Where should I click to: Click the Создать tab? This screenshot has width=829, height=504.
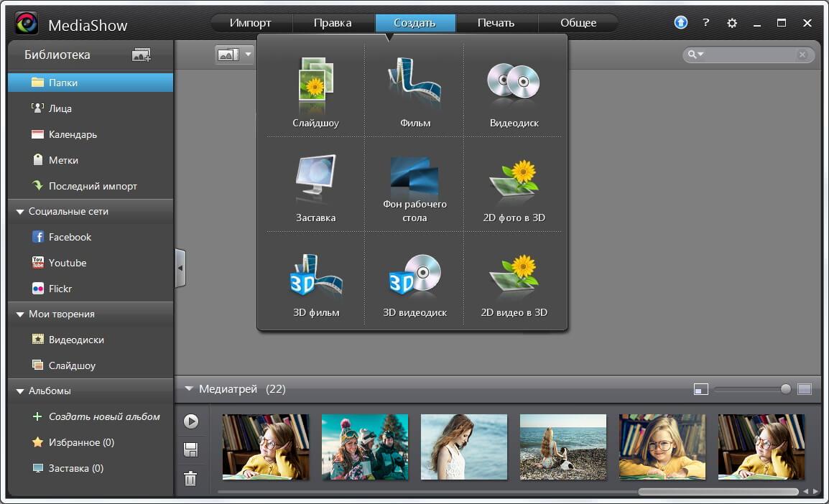(415, 23)
